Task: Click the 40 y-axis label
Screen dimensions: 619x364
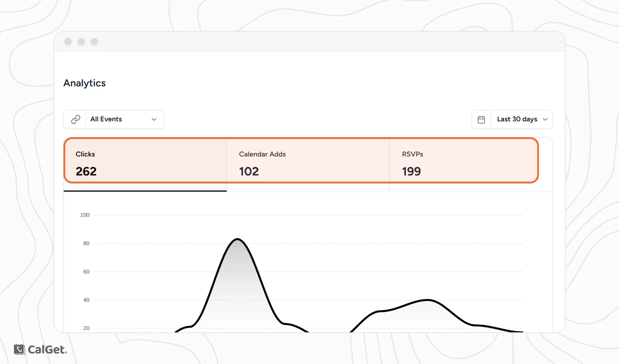Action: click(x=86, y=300)
